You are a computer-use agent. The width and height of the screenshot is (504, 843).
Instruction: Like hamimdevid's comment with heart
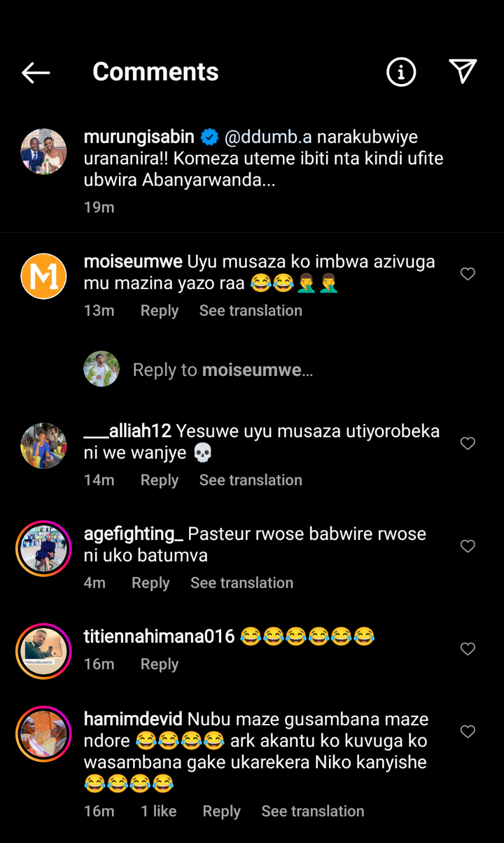click(468, 731)
